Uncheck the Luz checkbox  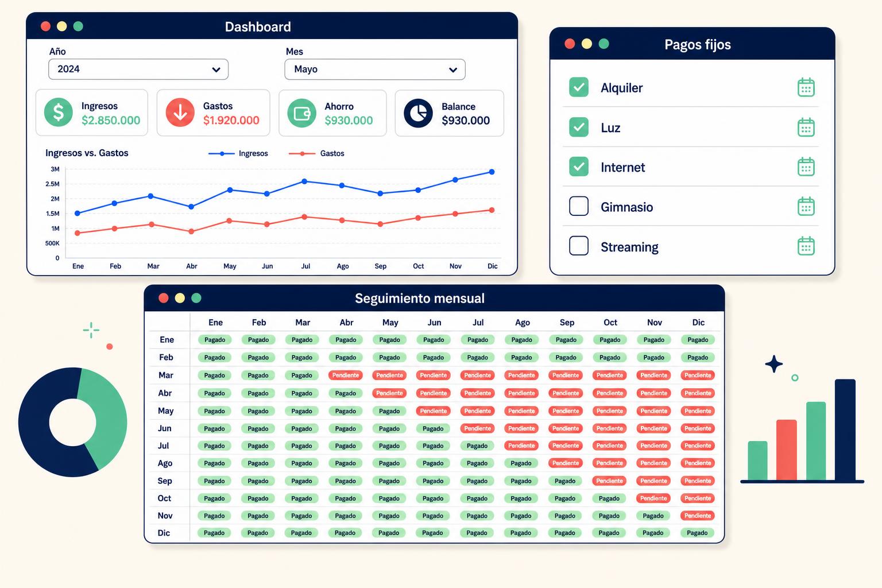pos(579,127)
